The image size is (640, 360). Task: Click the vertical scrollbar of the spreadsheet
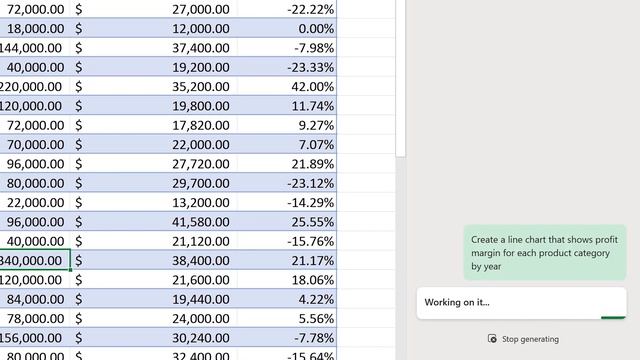click(400, 78)
